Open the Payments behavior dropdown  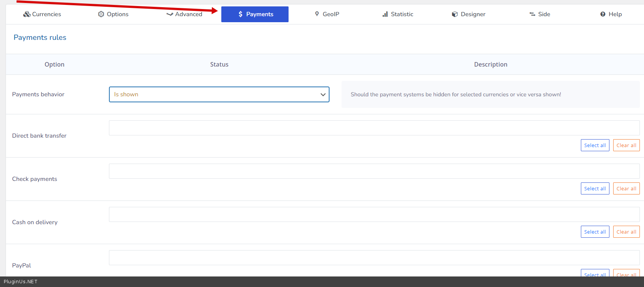tap(219, 94)
